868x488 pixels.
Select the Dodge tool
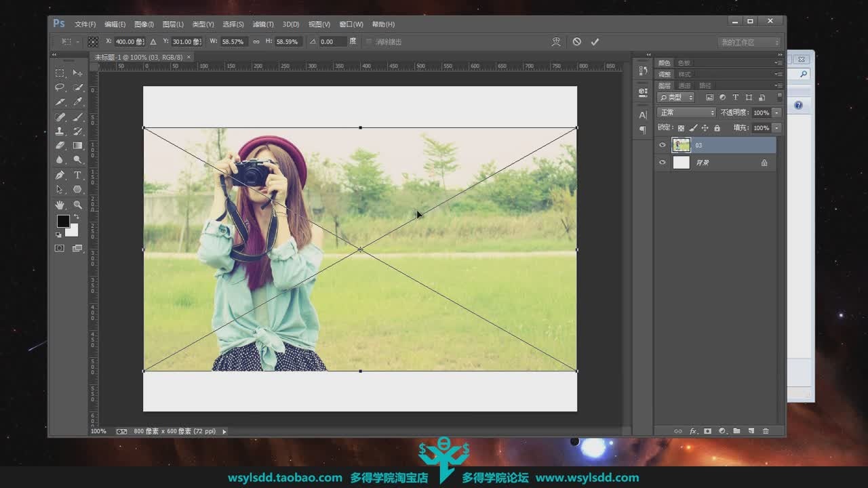[x=77, y=160]
